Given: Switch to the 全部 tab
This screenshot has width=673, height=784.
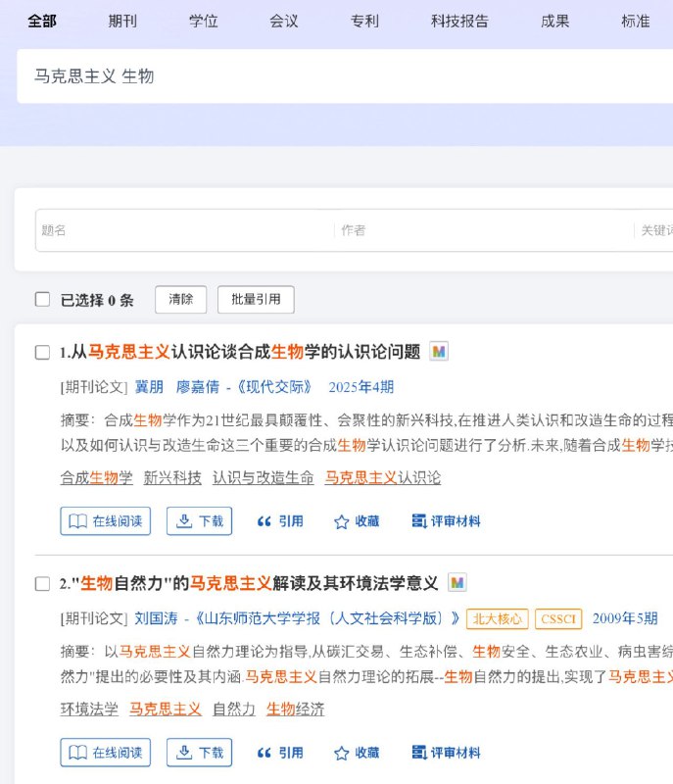Looking at the screenshot, I should [x=42, y=22].
